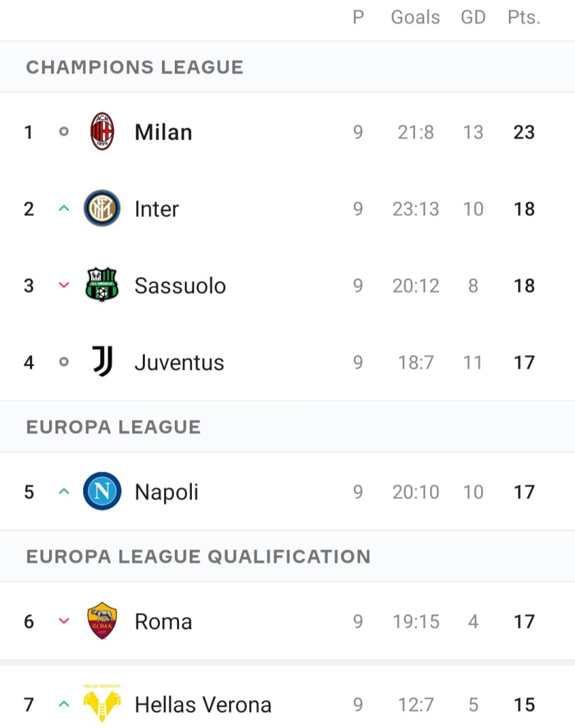The width and height of the screenshot is (575, 728).
Task: Click Sassuolo's red downward position arrow
Action: click(x=64, y=285)
